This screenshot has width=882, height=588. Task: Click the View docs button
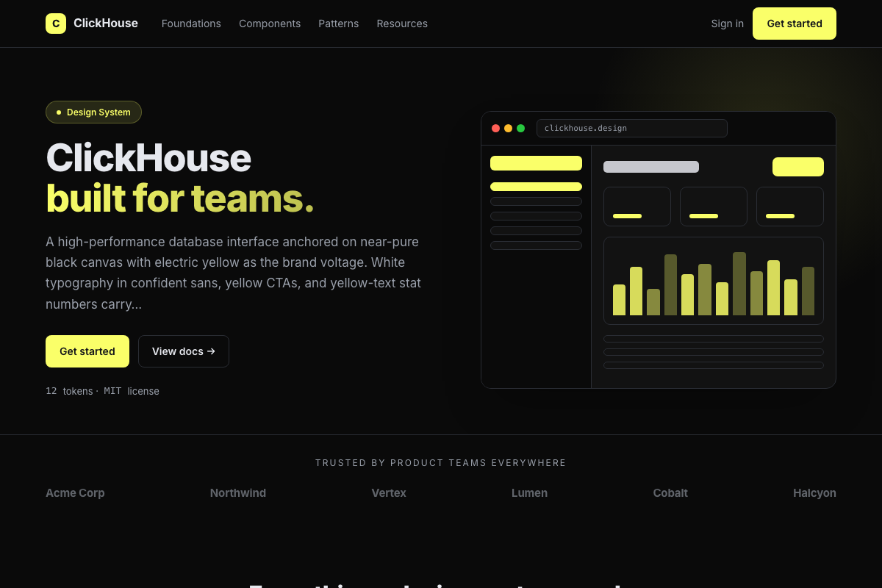pos(184,351)
